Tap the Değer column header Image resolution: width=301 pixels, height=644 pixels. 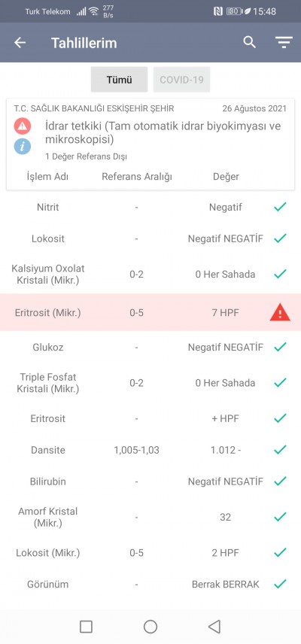click(226, 177)
